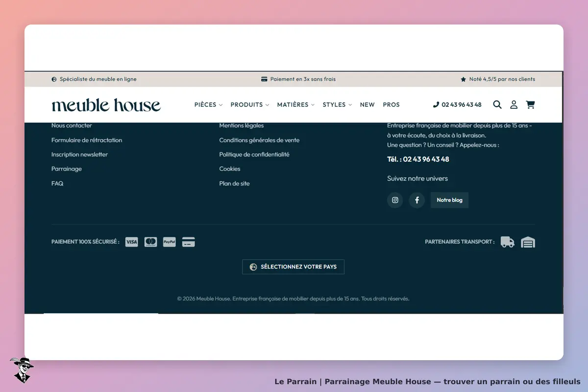This screenshot has height=392, width=588.
Task: Open Plan de site link
Action: point(234,183)
